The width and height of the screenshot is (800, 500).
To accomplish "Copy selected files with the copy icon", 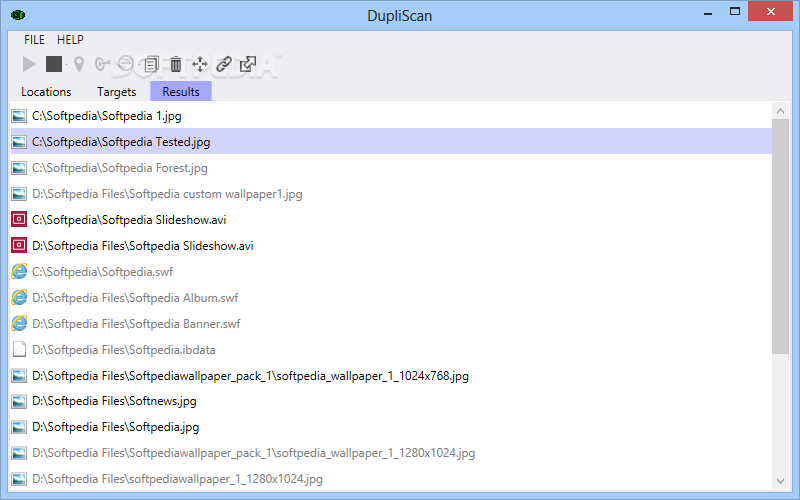I will click(152, 64).
